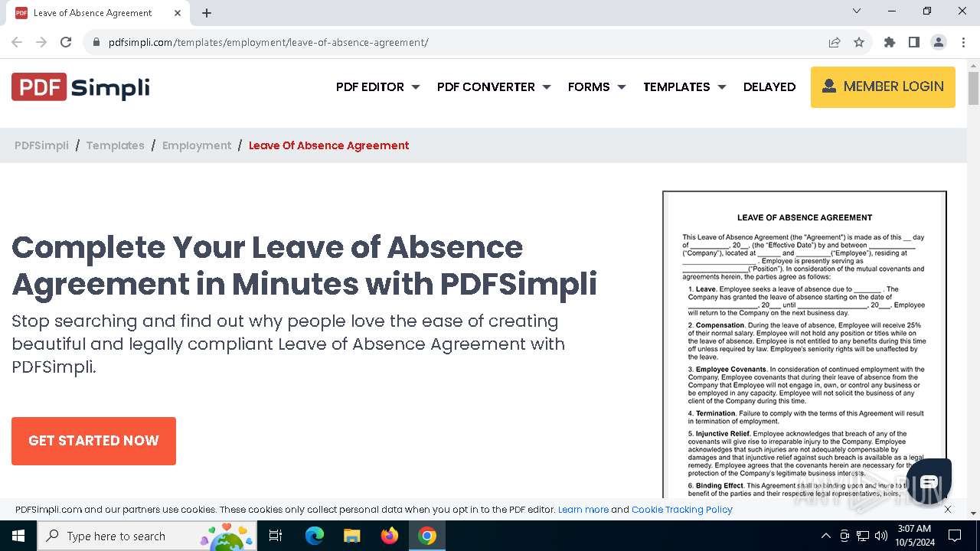Open the Chrome three-dot menu
Screen dimensions: 980x551
[x=962, y=42]
